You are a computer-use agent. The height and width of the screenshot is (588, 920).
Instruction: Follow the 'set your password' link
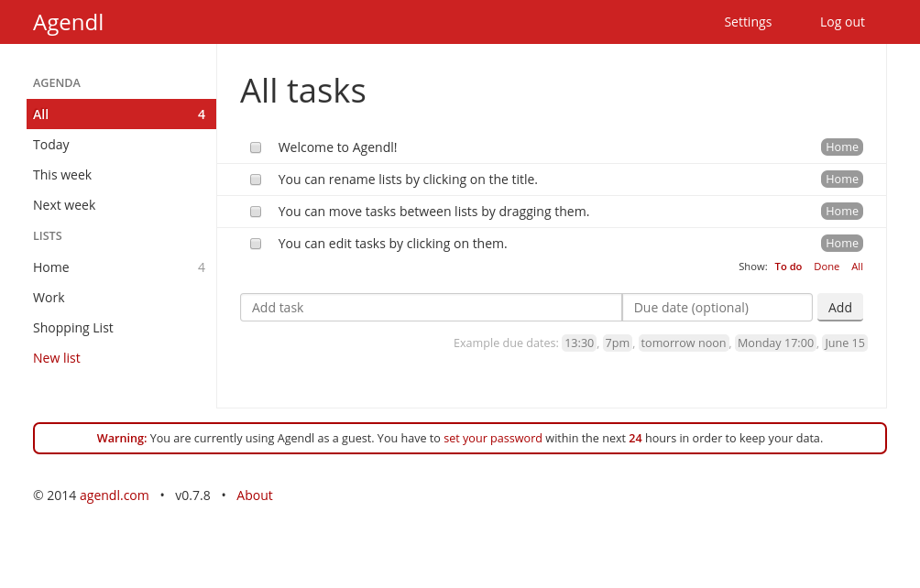[493, 439]
